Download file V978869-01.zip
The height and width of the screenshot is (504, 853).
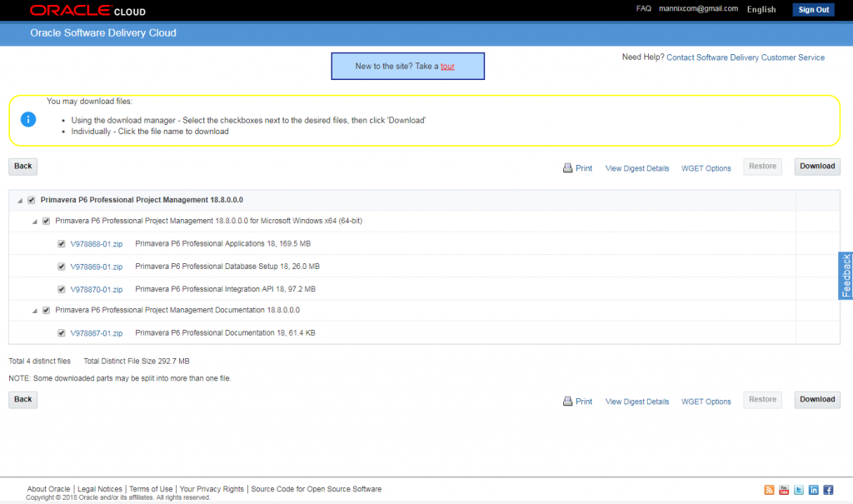click(97, 267)
